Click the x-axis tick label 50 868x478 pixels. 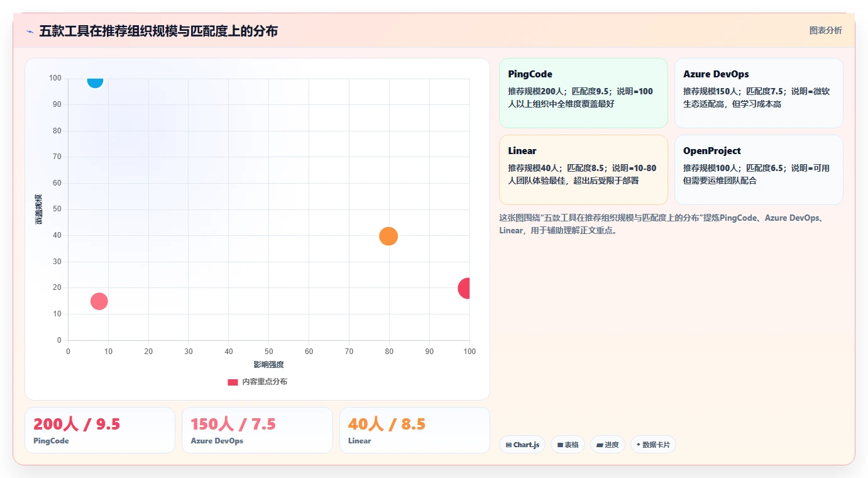269,352
